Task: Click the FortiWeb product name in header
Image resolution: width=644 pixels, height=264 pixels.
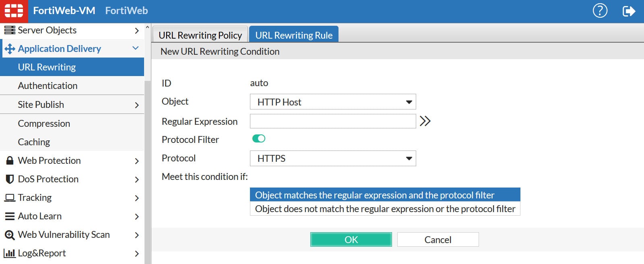Action: pos(126,10)
